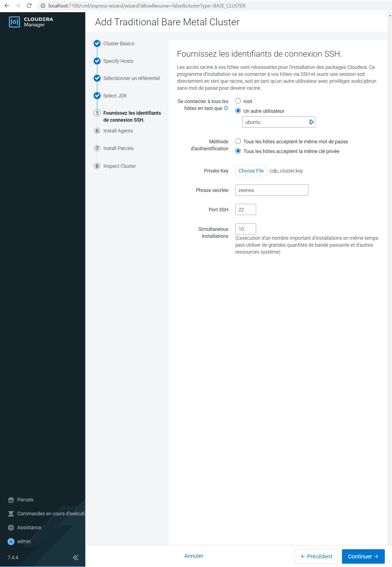Click the Cloudera Manager logo icon
Viewport: 392px width, 567px height.
[x=14, y=22]
